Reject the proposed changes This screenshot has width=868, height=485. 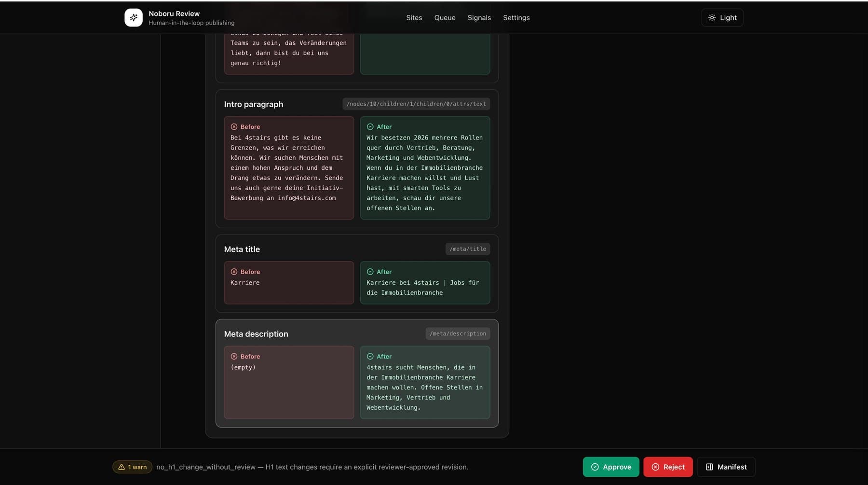click(668, 467)
